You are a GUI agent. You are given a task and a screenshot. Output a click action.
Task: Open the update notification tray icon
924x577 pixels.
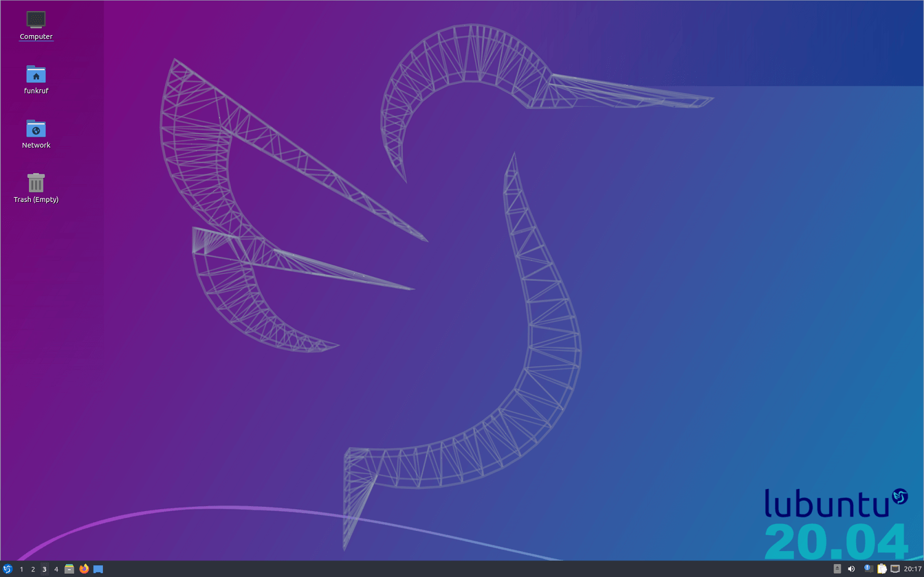868,569
